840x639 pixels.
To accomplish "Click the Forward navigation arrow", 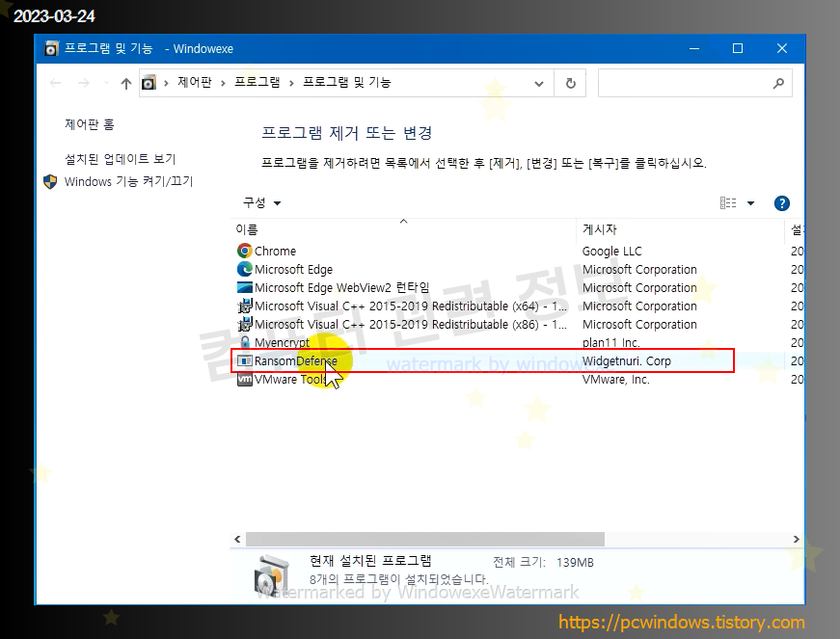I will (x=84, y=83).
